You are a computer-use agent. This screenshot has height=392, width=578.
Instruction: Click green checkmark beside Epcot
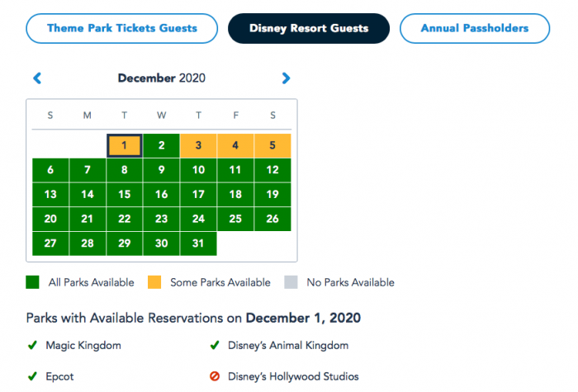[x=32, y=376]
